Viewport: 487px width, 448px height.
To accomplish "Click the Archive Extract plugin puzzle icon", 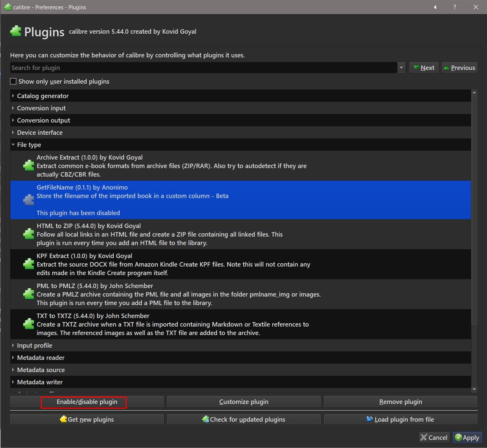I will point(29,166).
